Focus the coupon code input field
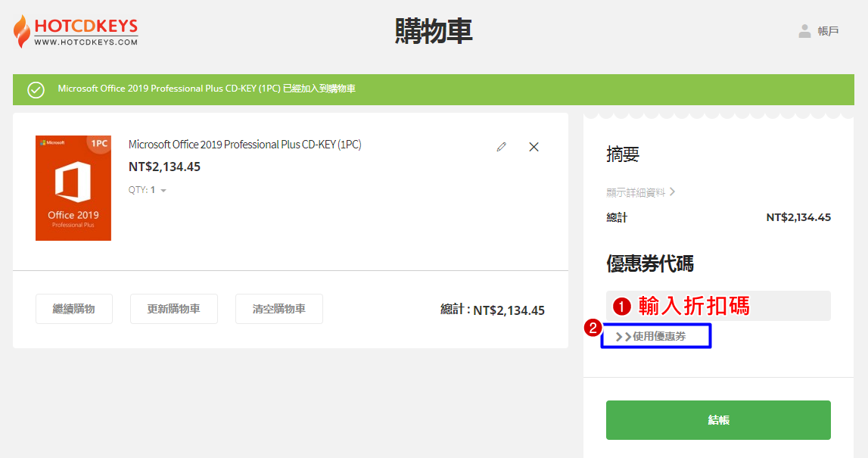 tap(718, 306)
